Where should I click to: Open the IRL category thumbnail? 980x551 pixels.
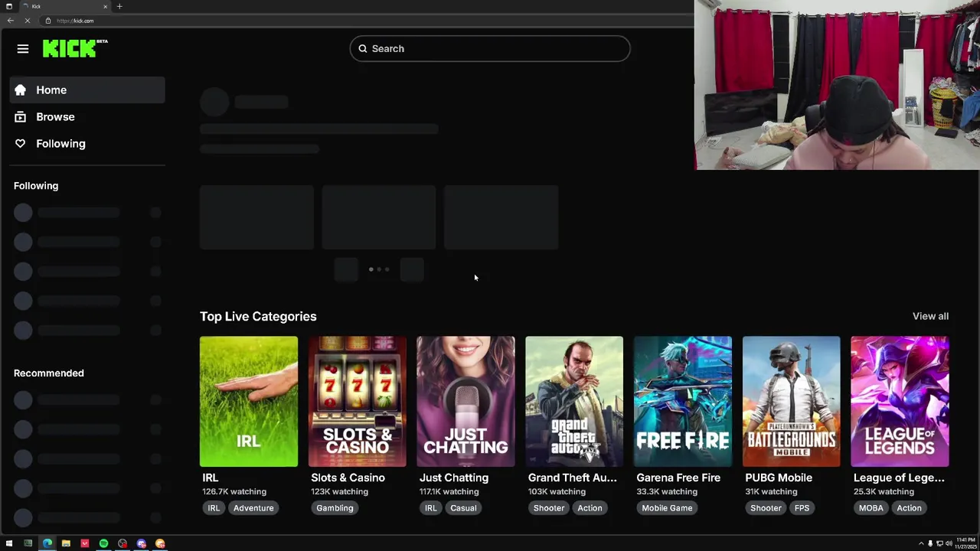pos(249,401)
